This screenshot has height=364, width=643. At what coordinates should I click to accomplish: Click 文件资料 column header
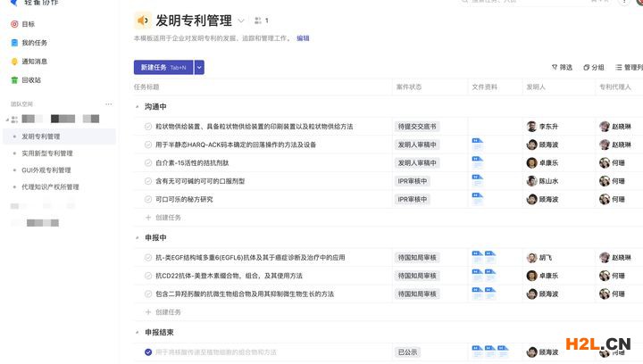(484, 87)
